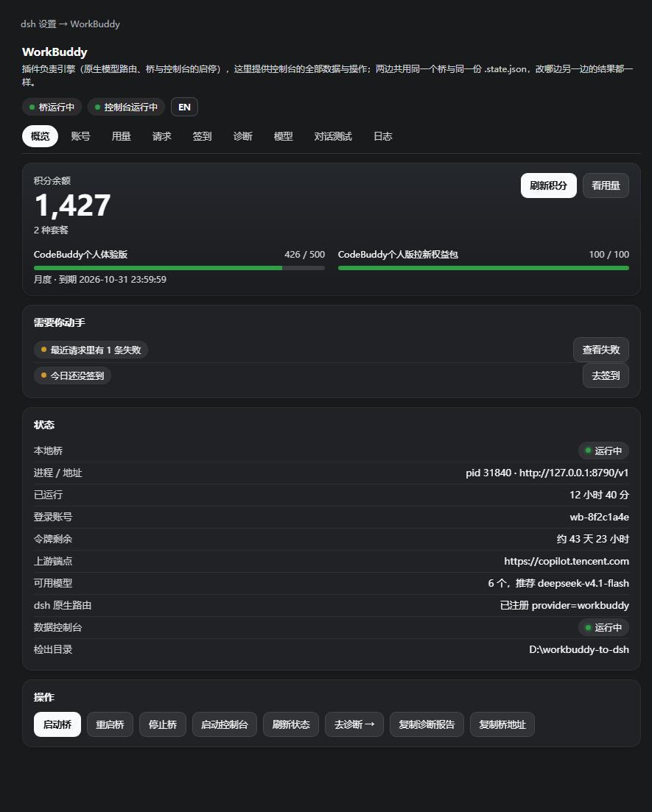Switch language with the EN button
The image size is (652, 812).
point(184,107)
